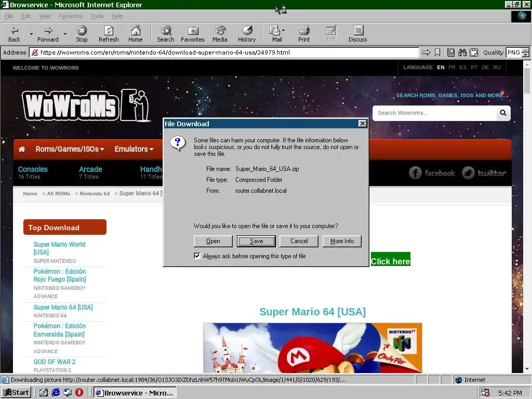Switch site language to DE

(485, 67)
